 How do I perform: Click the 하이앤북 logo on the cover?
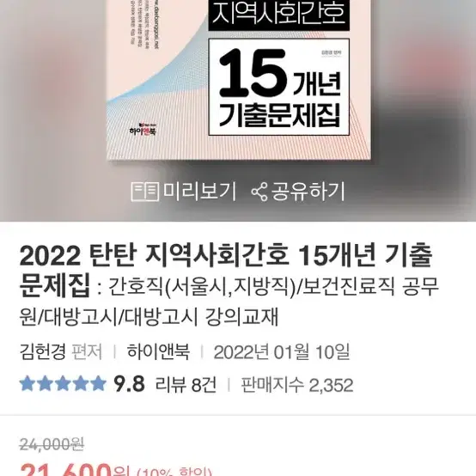pyautogui.click(x=143, y=130)
